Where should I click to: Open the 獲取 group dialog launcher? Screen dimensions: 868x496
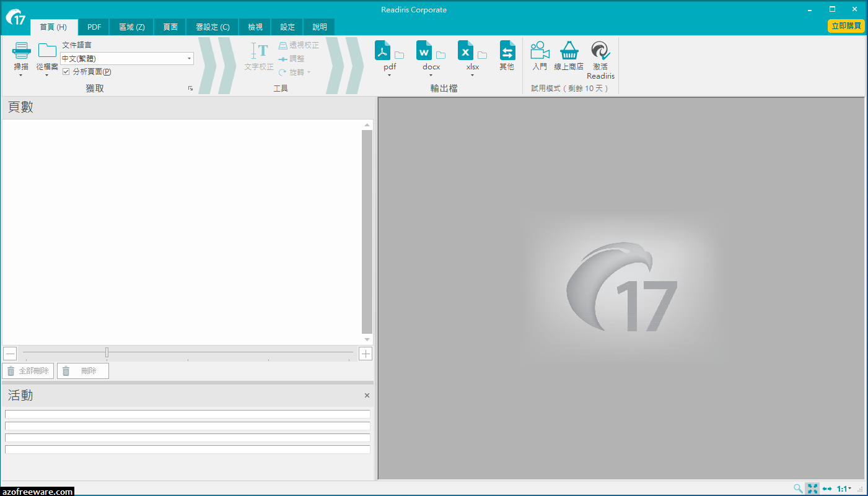click(x=190, y=89)
